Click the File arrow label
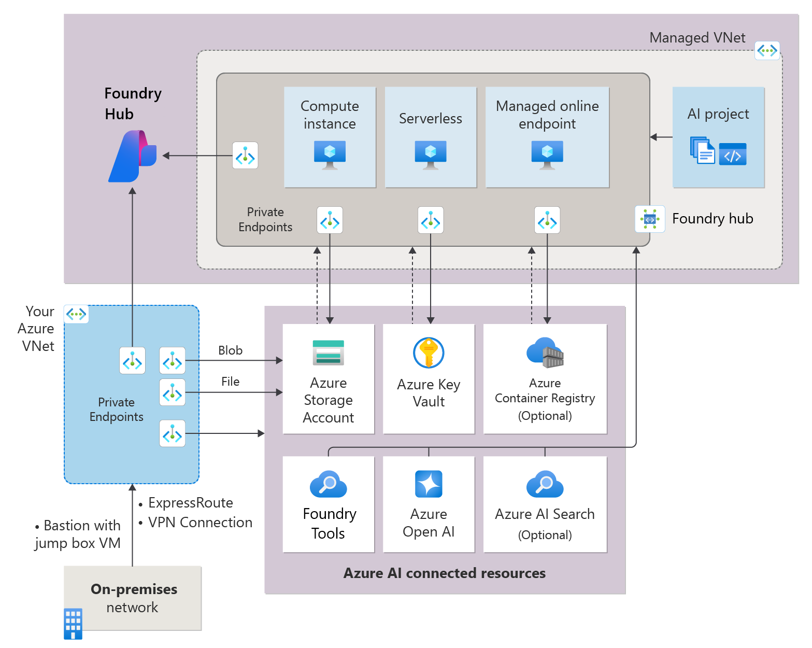The image size is (812, 648). click(230, 382)
